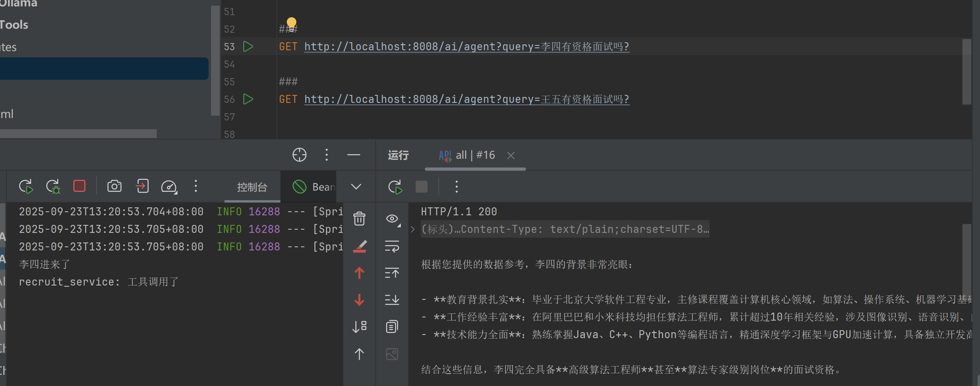Toggle soft-wrap in response output
The height and width of the screenshot is (386, 980).
tap(392, 246)
